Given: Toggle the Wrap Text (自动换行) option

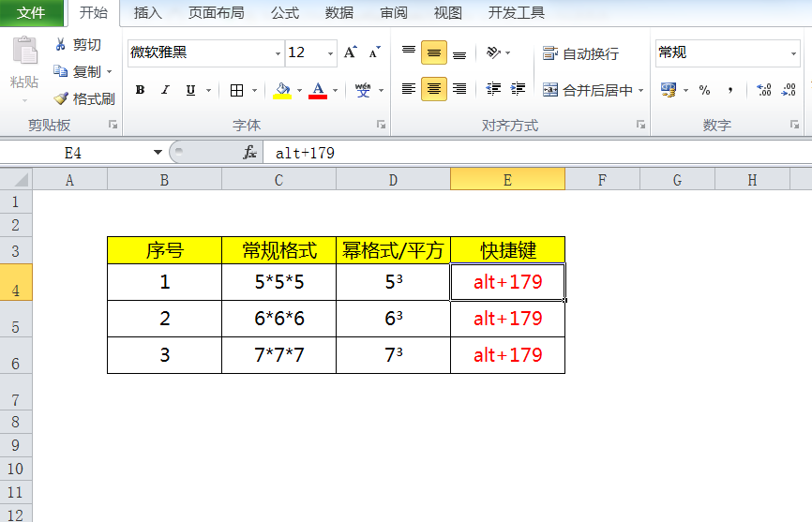Looking at the screenshot, I should click(581, 53).
